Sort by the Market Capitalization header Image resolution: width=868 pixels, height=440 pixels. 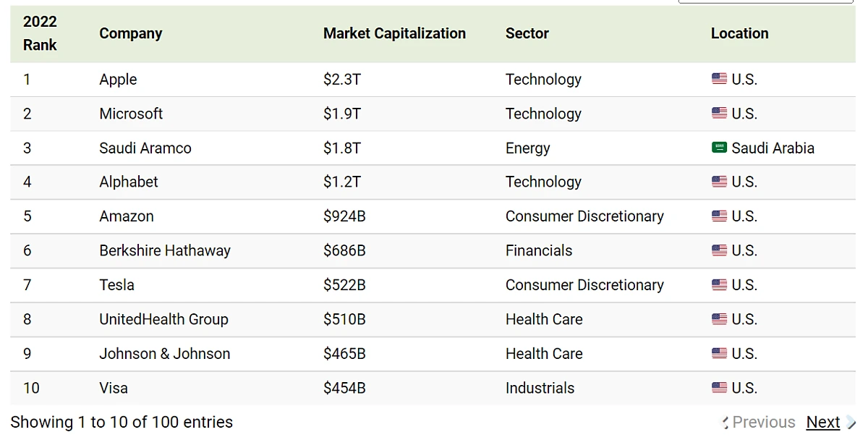(x=394, y=33)
